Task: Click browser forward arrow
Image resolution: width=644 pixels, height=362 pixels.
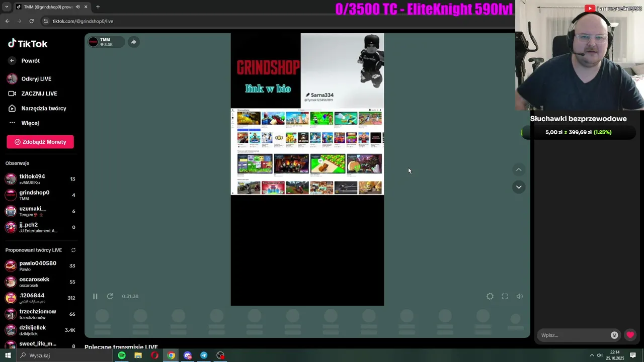Action: coord(19,21)
